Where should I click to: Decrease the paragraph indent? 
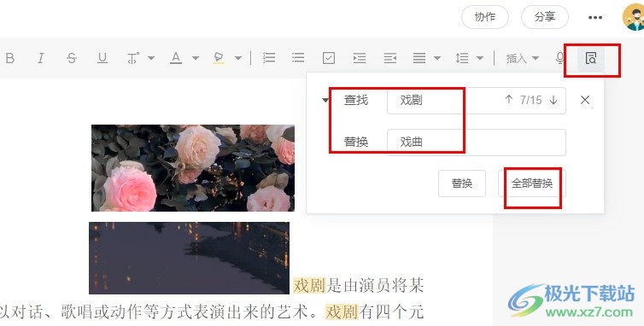tap(389, 58)
